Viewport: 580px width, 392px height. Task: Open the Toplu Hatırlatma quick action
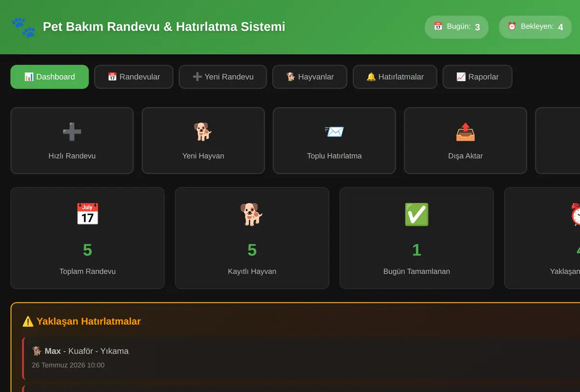tap(334, 141)
